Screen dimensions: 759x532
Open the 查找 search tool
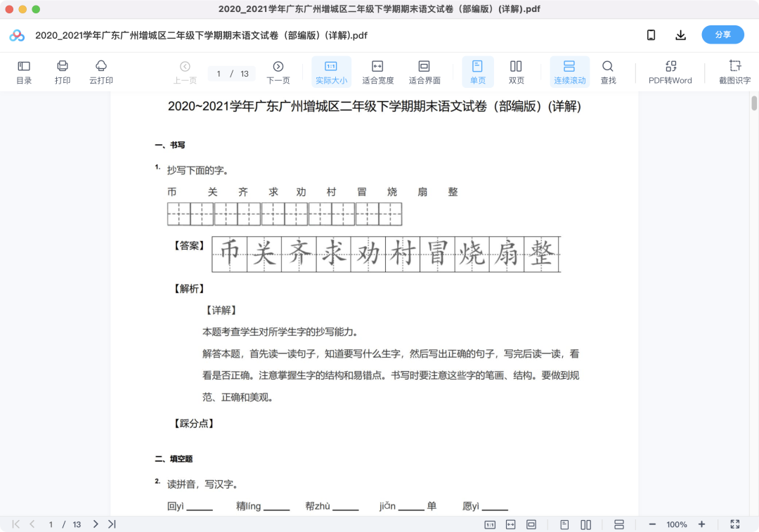click(608, 72)
